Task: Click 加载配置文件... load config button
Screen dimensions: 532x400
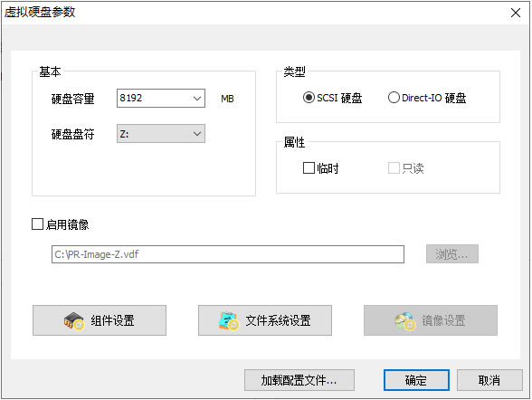Action: coord(299,380)
